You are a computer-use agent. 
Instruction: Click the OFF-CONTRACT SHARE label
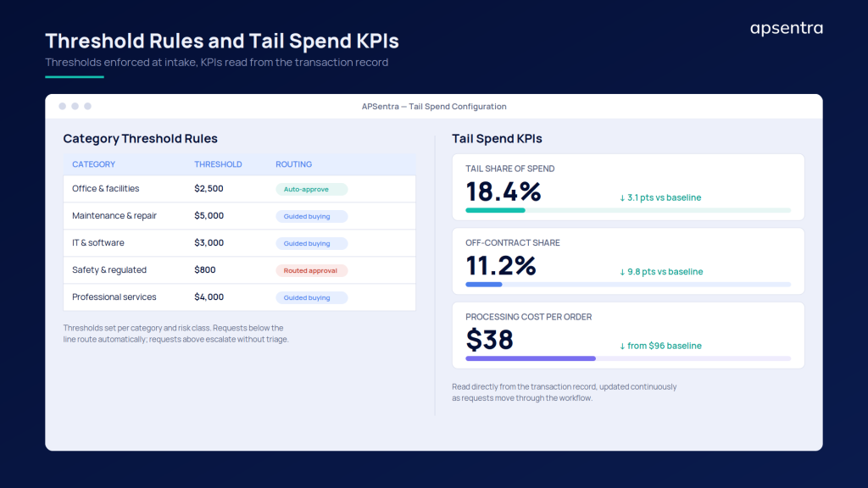513,243
